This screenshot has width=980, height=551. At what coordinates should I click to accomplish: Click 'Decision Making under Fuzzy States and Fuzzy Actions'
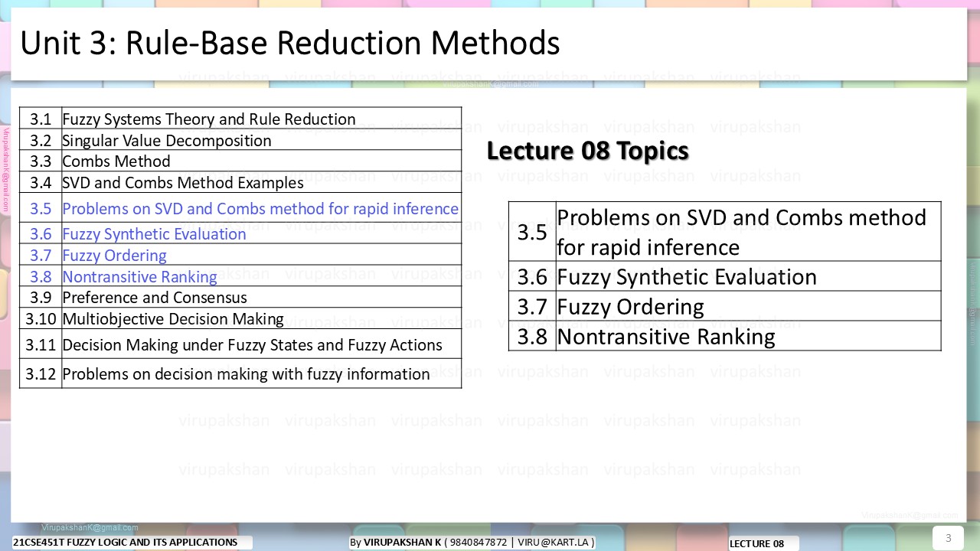pyautogui.click(x=252, y=345)
